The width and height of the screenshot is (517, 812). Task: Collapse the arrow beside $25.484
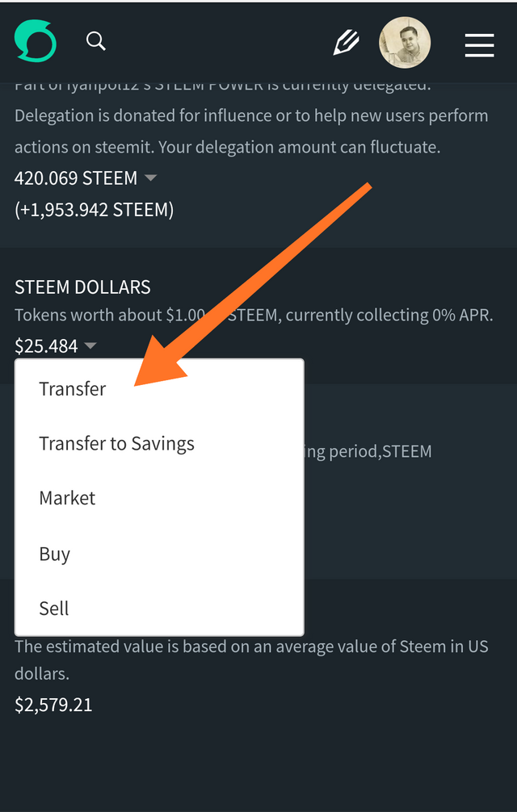pyautogui.click(x=90, y=346)
